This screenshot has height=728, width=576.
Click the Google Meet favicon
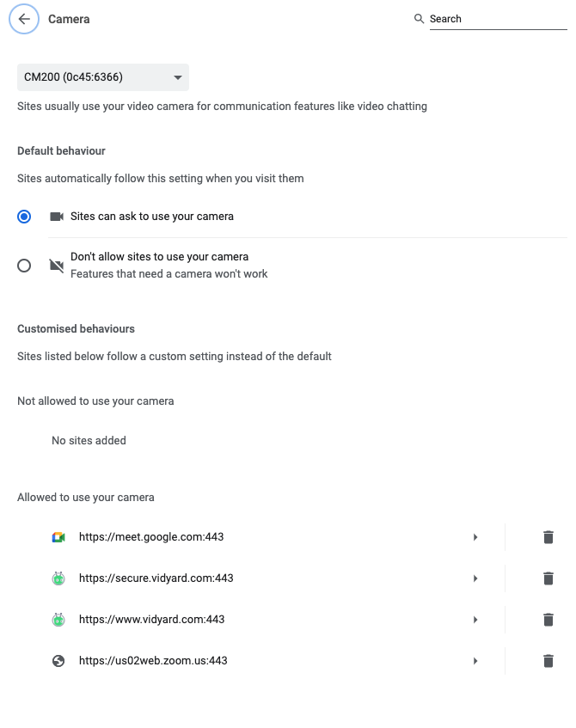coord(58,537)
